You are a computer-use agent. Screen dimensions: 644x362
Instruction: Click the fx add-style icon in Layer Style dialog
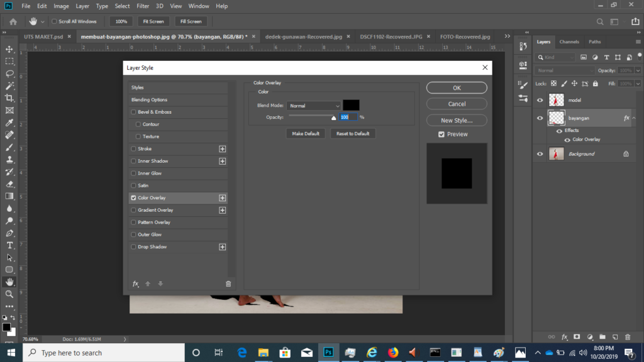pyautogui.click(x=136, y=283)
